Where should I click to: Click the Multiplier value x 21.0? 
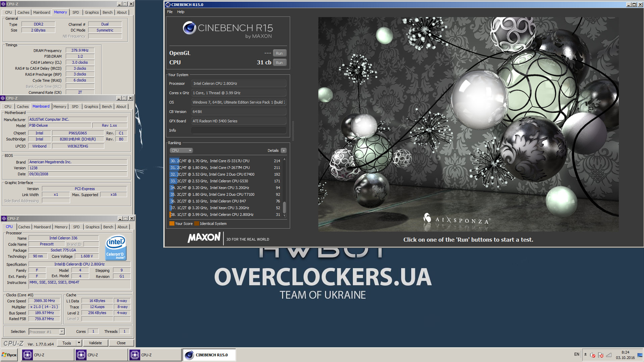point(44,307)
